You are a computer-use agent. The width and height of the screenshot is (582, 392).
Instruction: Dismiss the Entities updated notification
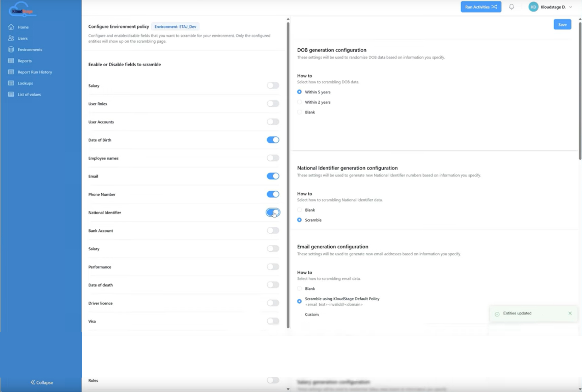(x=570, y=313)
